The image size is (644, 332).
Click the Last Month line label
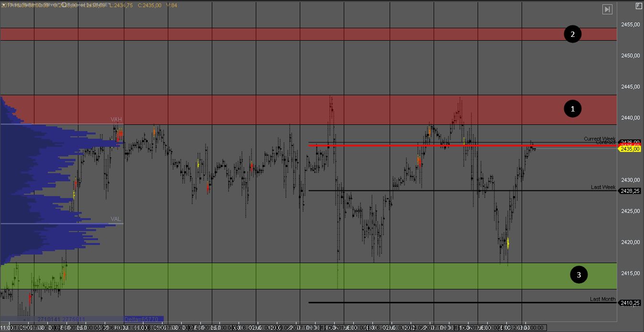pyautogui.click(x=602, y=299)
